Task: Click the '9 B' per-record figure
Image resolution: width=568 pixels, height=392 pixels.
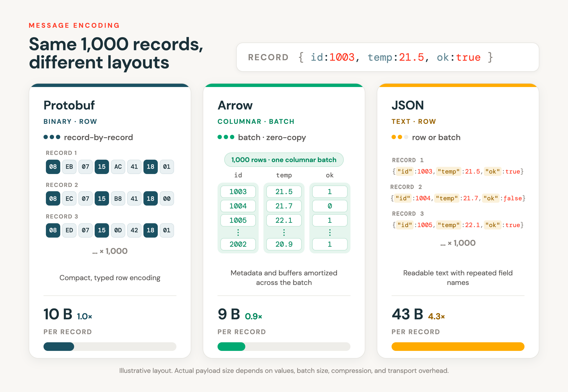Action: click(x=229, y=314)
